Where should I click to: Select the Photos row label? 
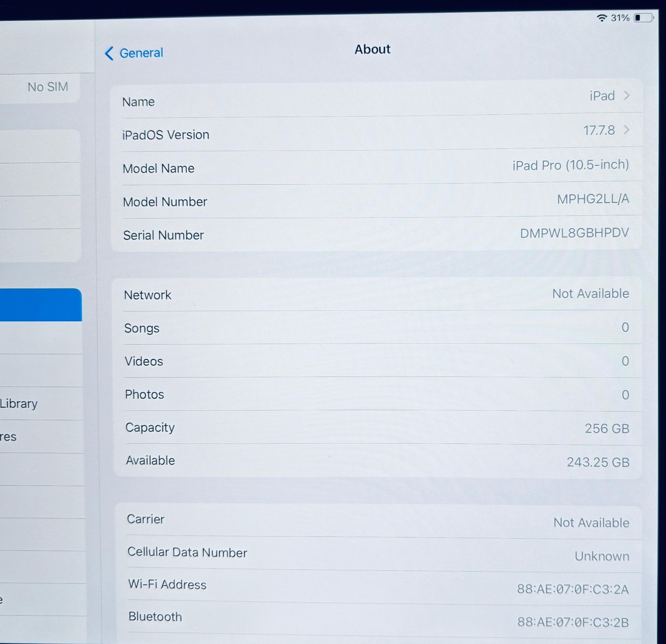pos(145,394)
